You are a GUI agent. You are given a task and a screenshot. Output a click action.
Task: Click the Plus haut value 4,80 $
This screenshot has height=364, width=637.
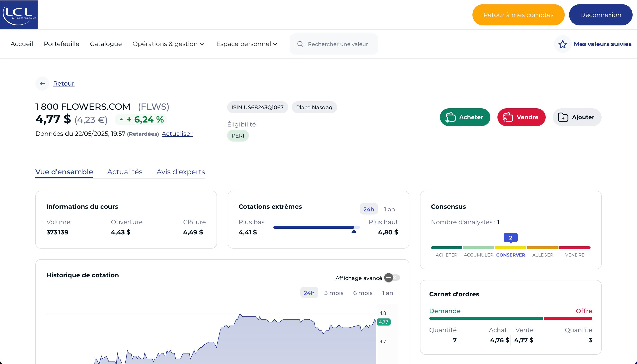click(x=388, y=232)
